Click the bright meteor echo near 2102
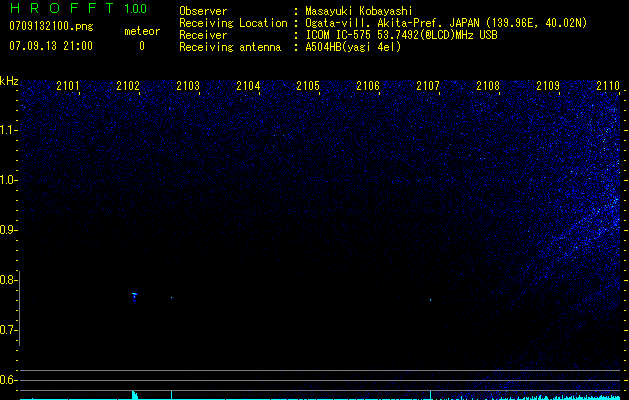Image resolution: width=629 pixels, height=400 pixels. click(134, 297)
